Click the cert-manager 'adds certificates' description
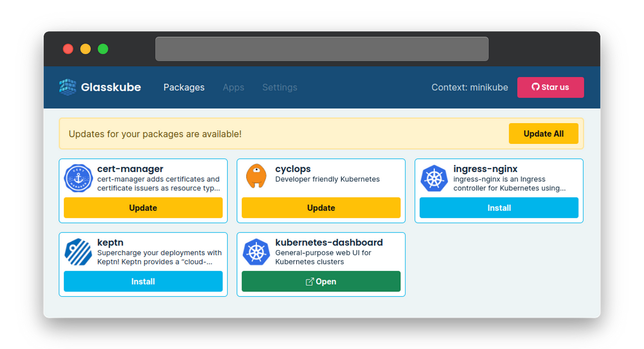 pyautogui.click(x=159, y=183)
